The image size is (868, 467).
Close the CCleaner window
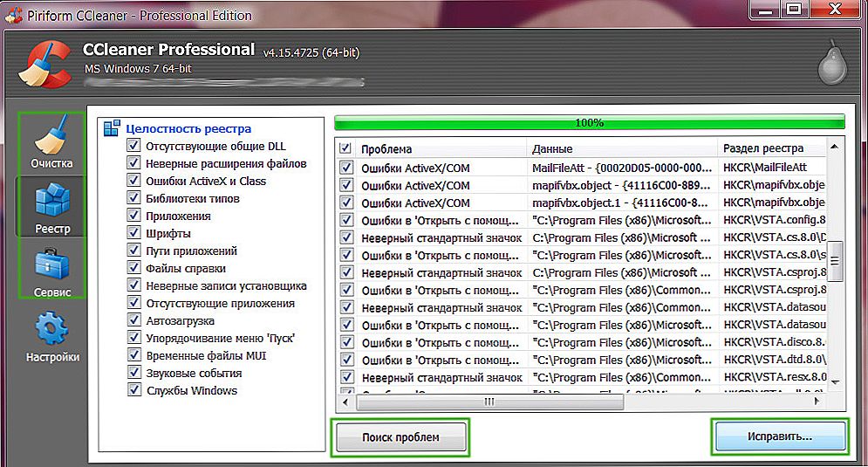click(835, 10)
